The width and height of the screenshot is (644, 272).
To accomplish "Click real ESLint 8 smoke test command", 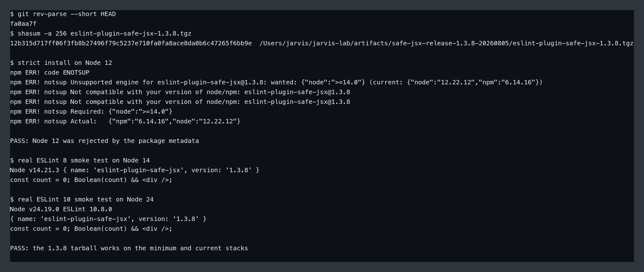I will point(80,161).
